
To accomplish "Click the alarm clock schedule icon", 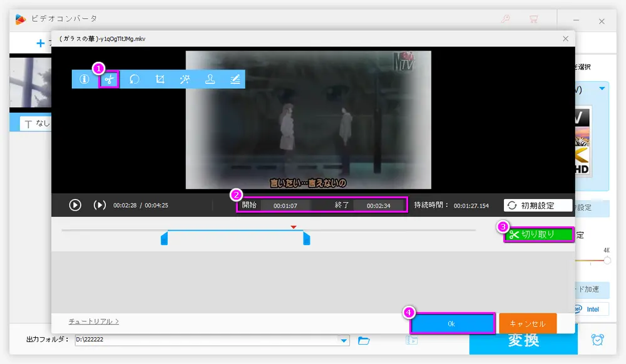I will 598,340.
